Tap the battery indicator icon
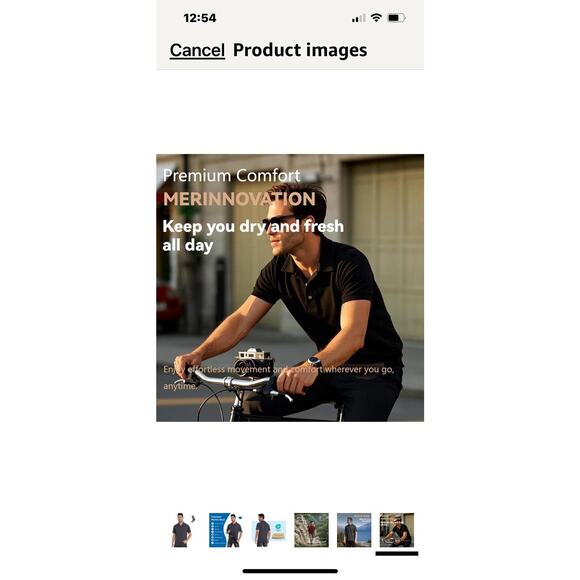Viewport: 580px width, 580px height. (396, 18)
